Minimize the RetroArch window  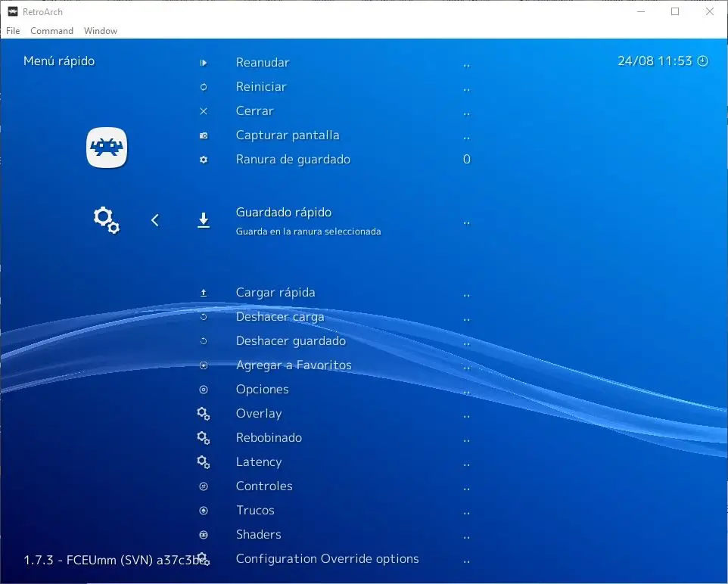[x=641, y=11]
